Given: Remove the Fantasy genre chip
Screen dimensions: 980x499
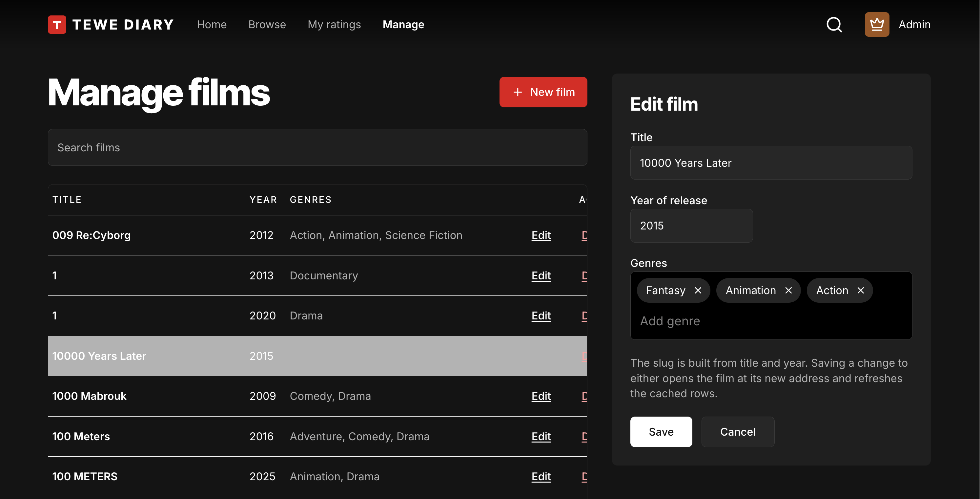Looking at the screenshot, I should (698, 290).
